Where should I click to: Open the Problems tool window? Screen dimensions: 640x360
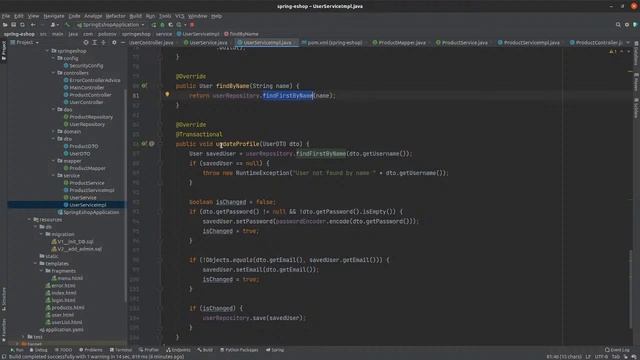(x=91, y=350)
